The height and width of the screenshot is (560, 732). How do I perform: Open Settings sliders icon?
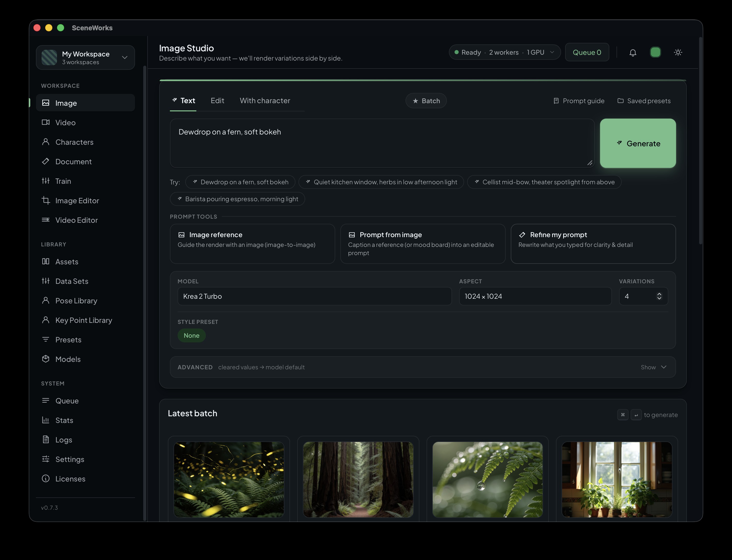pos(46,459)
